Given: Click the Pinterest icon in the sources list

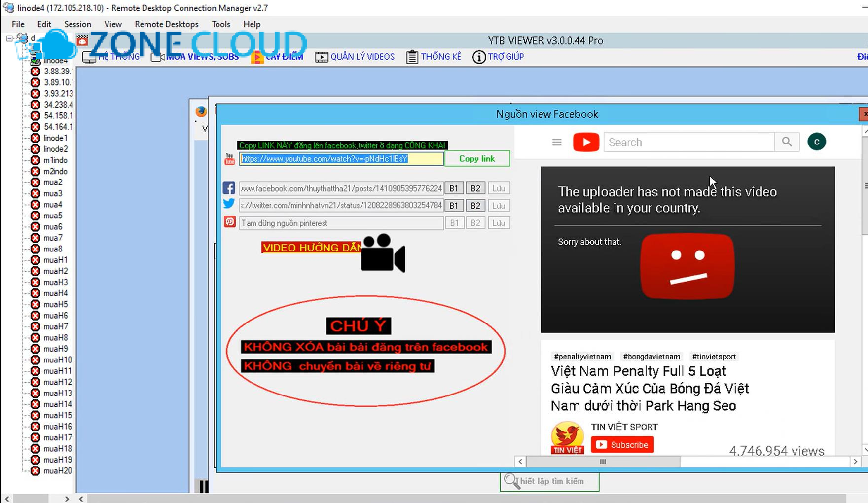Looking at the screenshot, I should (229, 222).
